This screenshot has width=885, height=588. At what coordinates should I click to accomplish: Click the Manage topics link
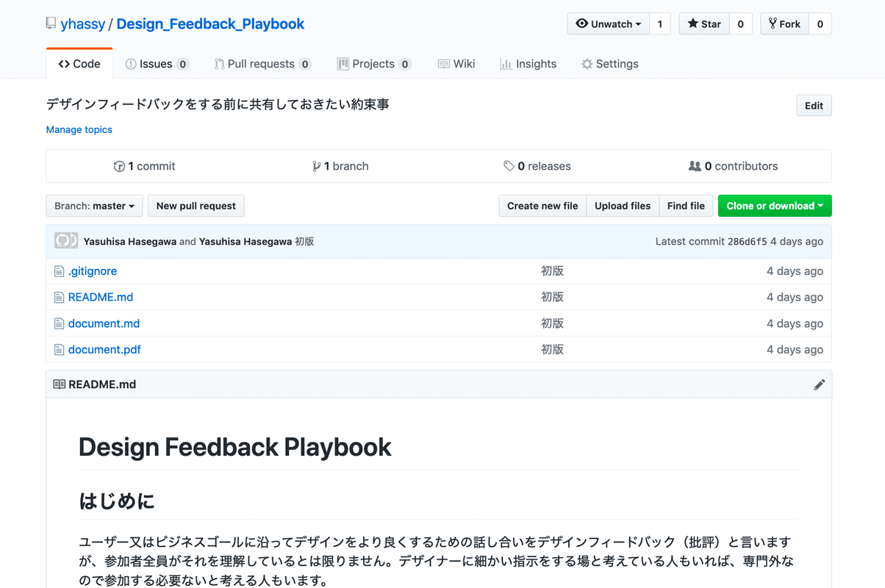[79, 129]
